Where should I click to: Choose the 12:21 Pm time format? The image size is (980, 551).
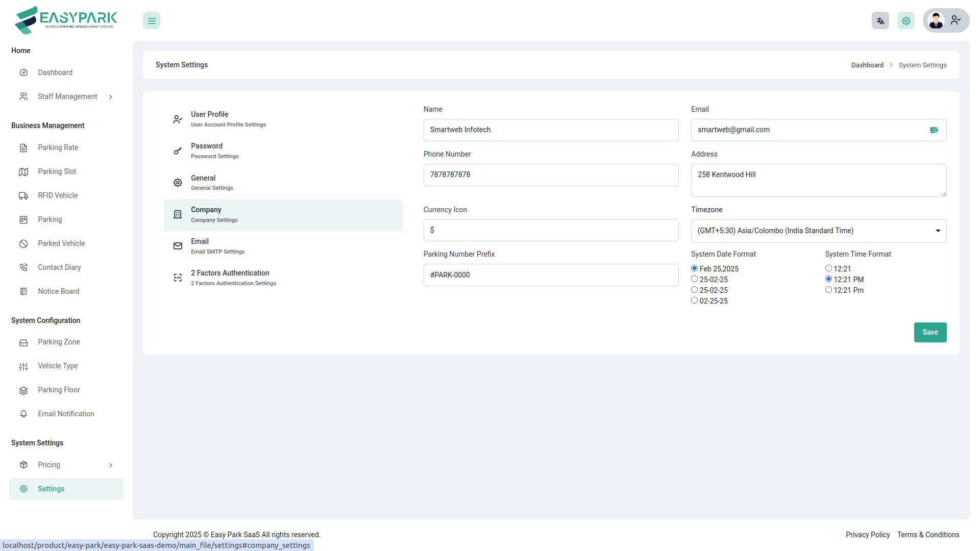tap(828, 290)
